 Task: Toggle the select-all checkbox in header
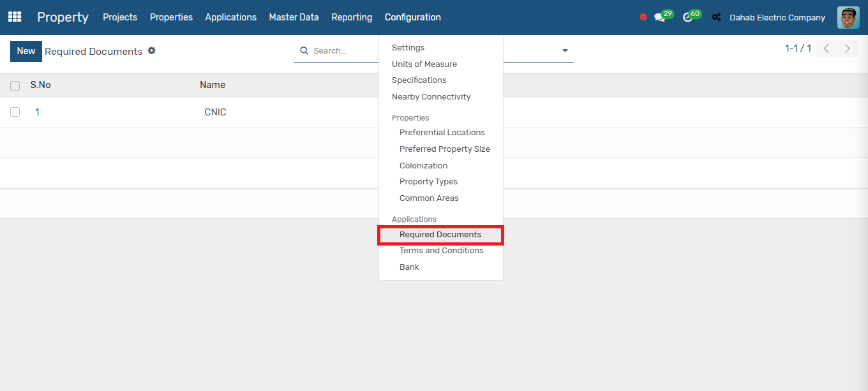tap(15, 85)
